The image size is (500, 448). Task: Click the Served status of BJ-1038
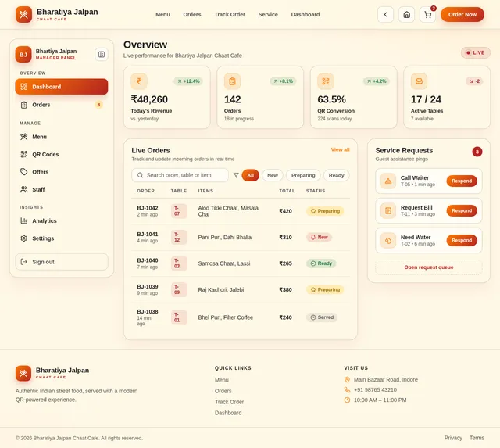pos(322,317)
